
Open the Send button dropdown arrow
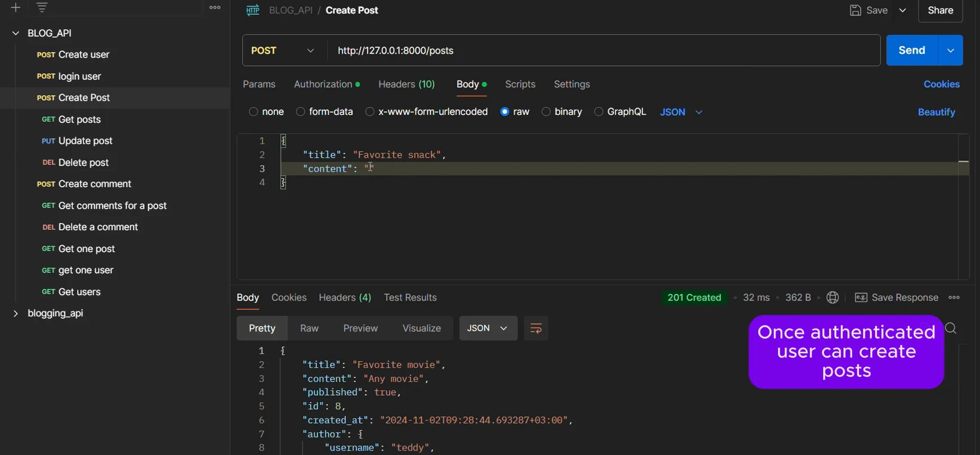951,50
